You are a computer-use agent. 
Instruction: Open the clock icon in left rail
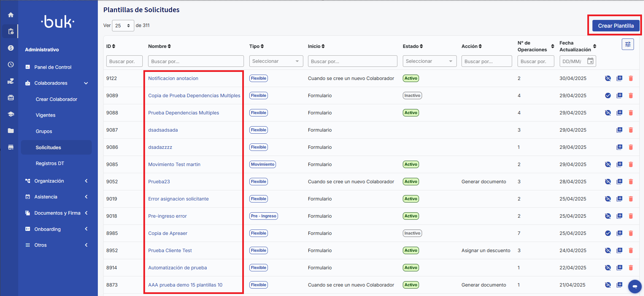pyautogui.click(x=11, y=64)
